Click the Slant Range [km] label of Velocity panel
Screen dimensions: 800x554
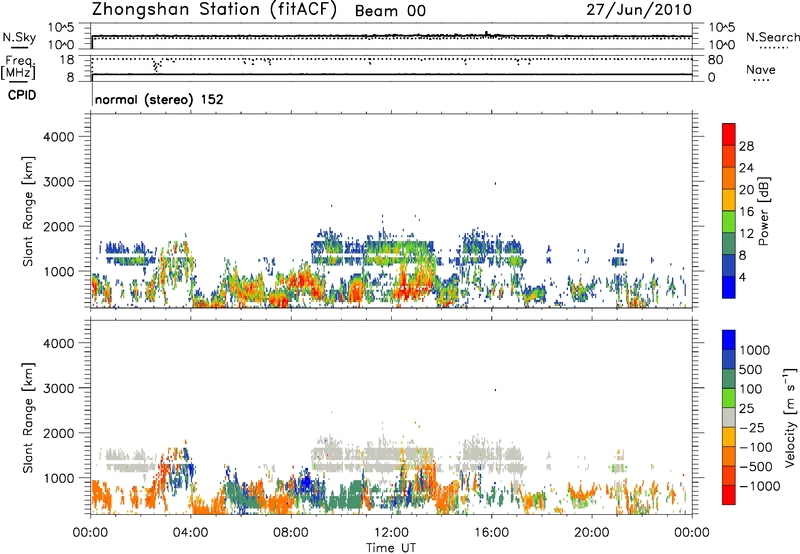click(x=28, y=418)
